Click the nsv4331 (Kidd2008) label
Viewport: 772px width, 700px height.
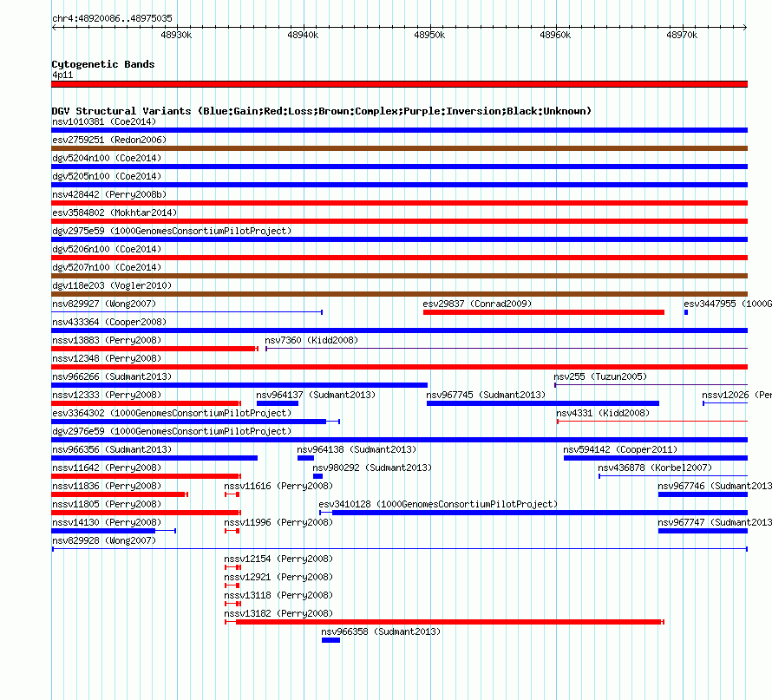pos(603,413)
